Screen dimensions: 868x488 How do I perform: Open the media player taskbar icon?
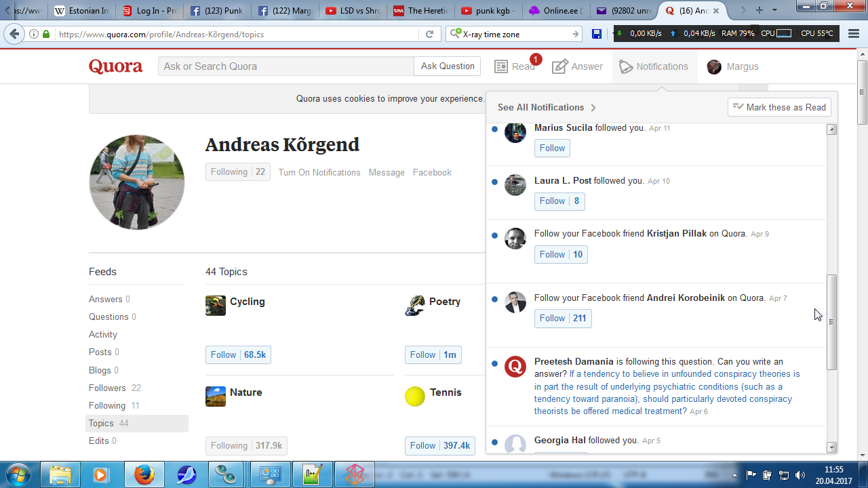click(101, 474)
